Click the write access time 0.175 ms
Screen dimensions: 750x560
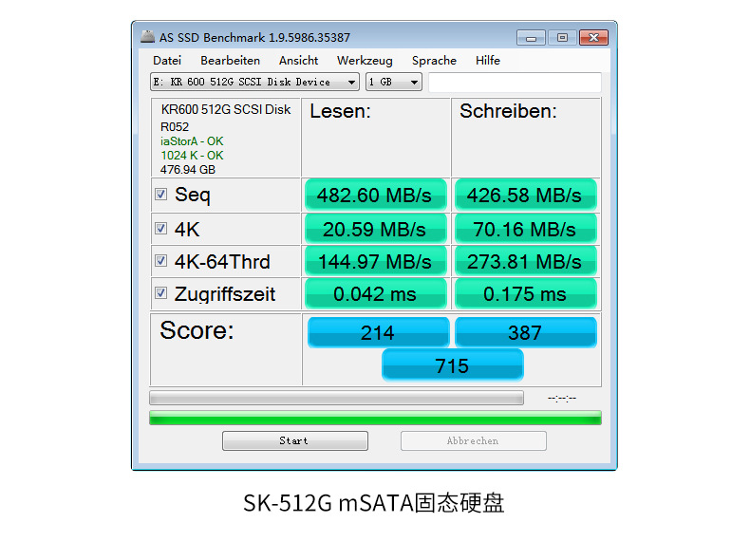point(526,293)
